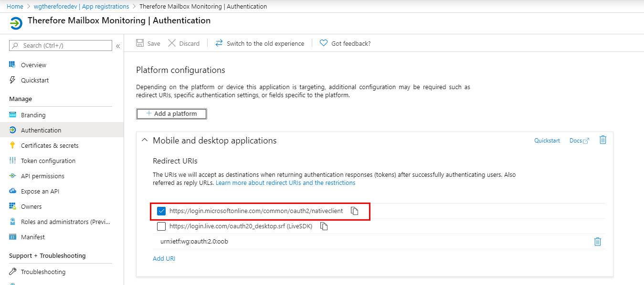This screenshot has width=644, height=285.
Task: Open the Docs external link
Action: click(579, 141)
